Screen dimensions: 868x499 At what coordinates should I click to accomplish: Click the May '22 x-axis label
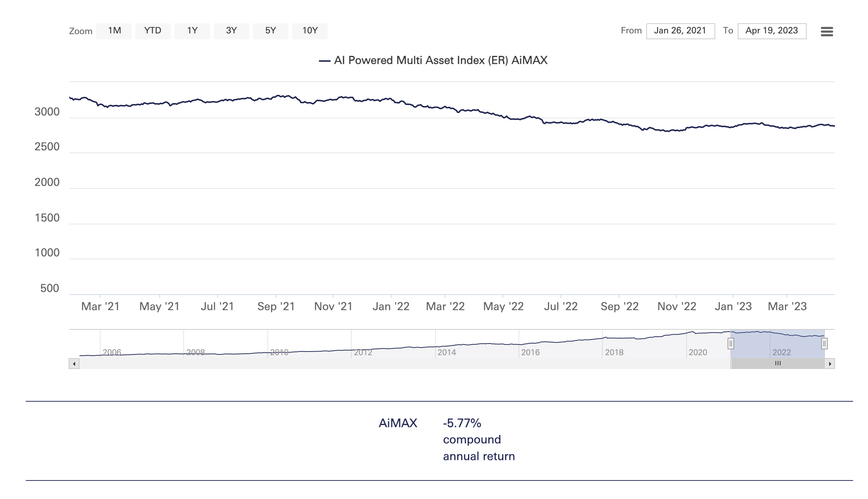[503, 307]
